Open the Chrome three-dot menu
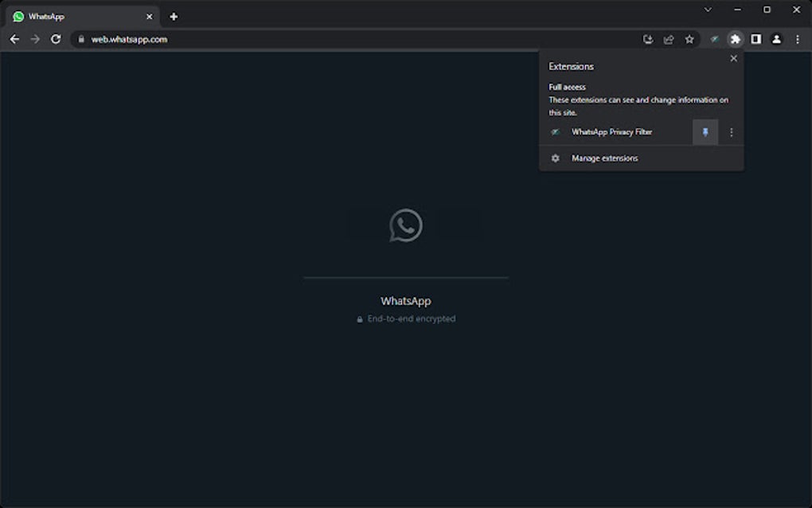812x508 pixels. coord(798,39)
